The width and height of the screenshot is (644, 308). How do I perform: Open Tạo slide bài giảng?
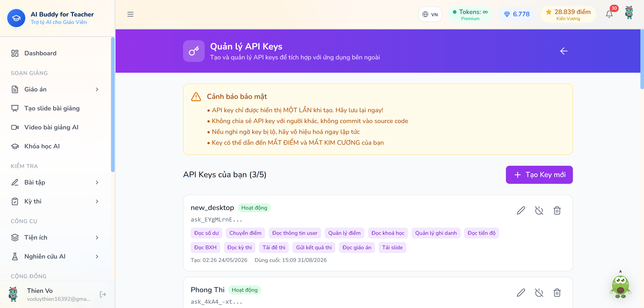pos(55,108)
